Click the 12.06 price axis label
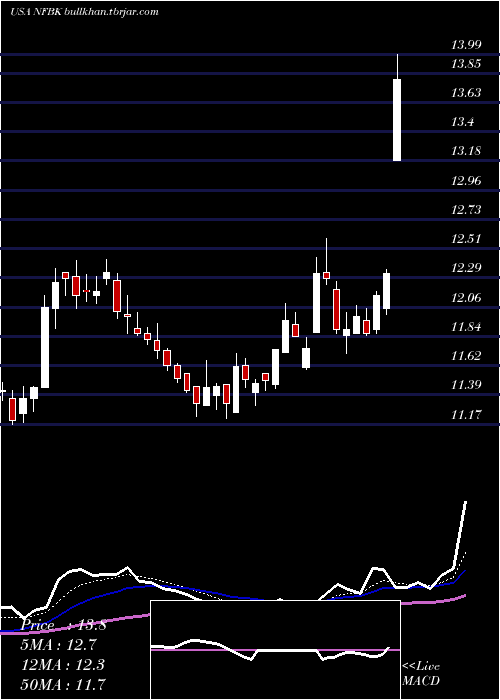Image resolution: width=500 pixels, height=700 pixels. pyautogui.click(x=466, y=297)
